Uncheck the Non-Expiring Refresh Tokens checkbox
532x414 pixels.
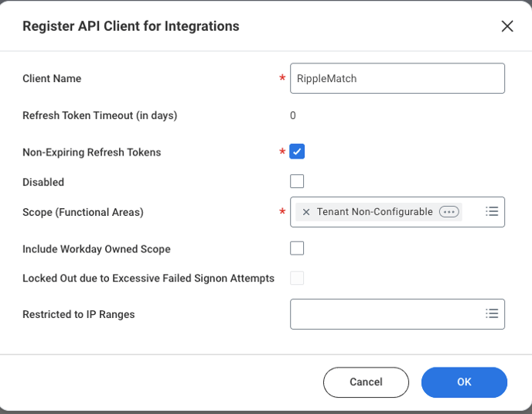(297, 152)
